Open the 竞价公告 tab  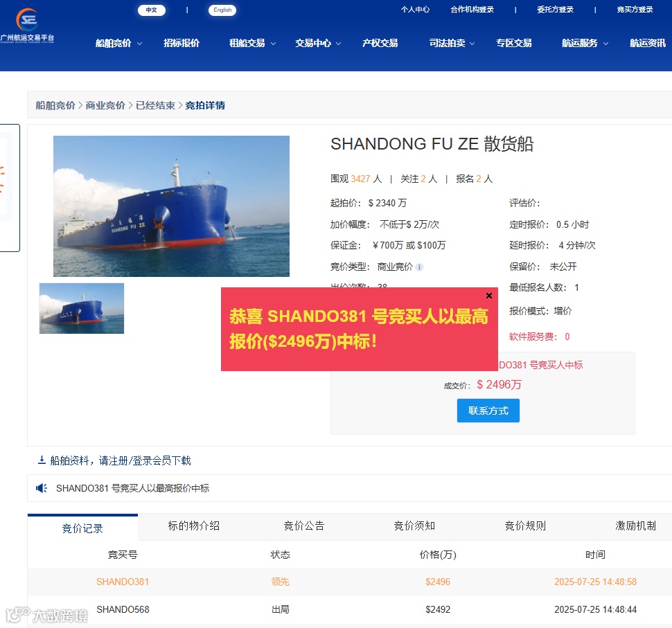click(304, 526)
